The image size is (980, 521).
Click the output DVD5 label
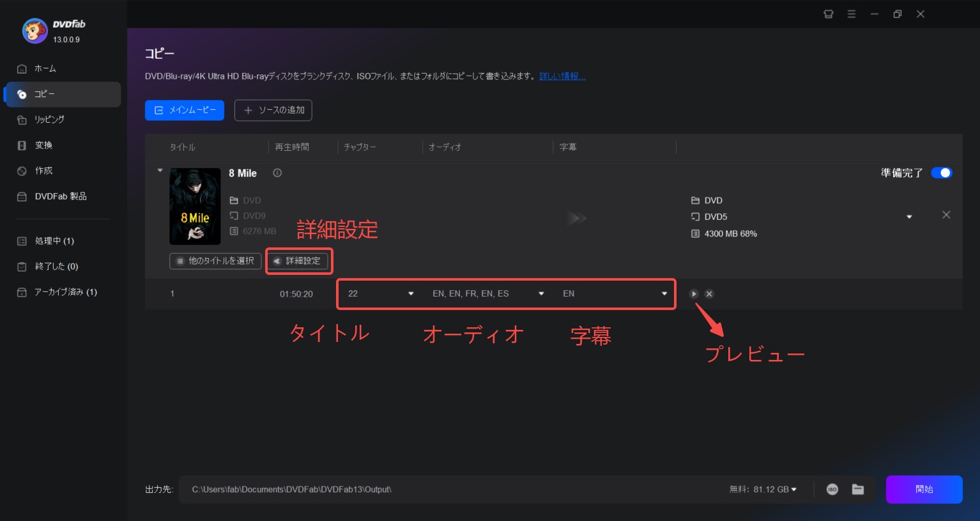tap(716, 217)
